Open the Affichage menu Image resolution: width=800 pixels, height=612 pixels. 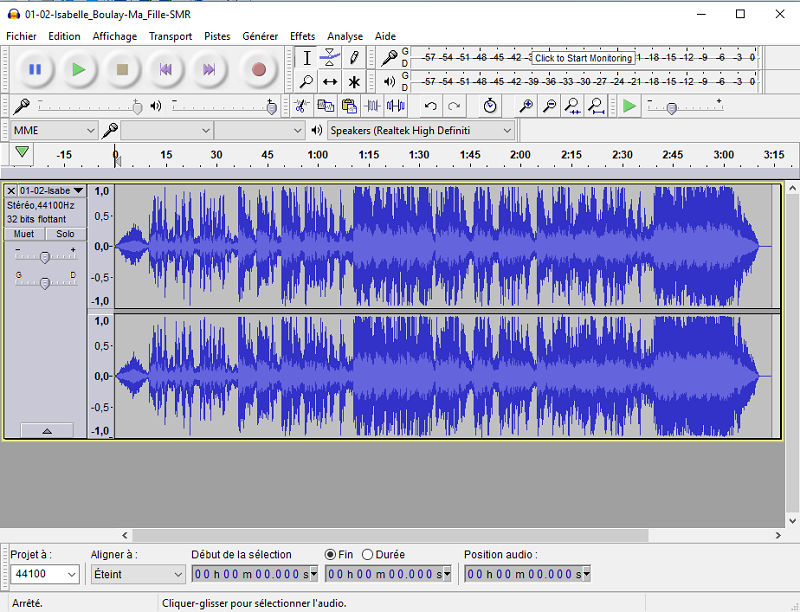coord(115,36)
